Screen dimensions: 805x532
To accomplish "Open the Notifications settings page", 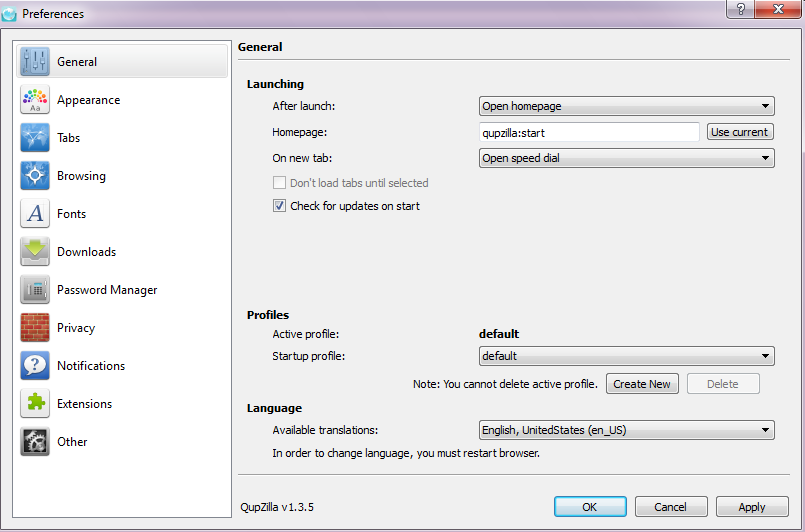I will point(122,366).
